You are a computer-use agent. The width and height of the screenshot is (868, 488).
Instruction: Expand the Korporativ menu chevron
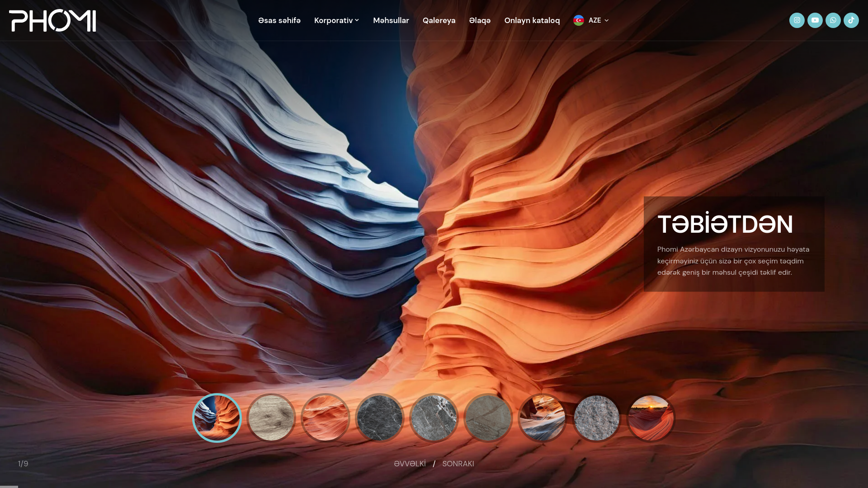click(x=357, y=20)
